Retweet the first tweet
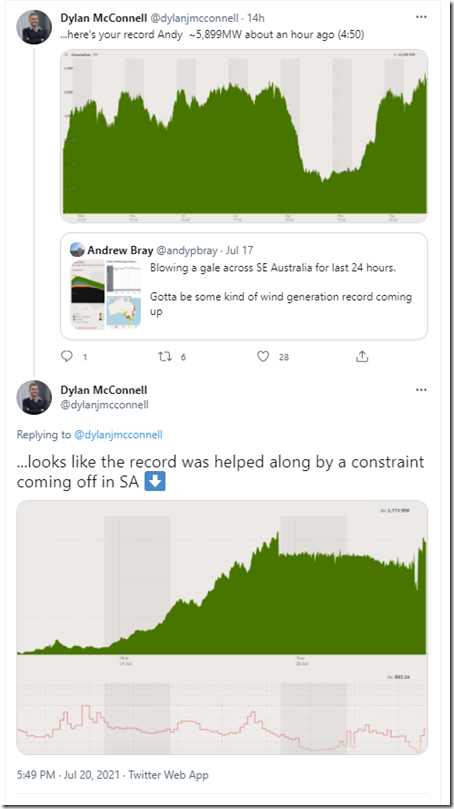Screen dimensions: 454x809 click(x=164, y=356)
